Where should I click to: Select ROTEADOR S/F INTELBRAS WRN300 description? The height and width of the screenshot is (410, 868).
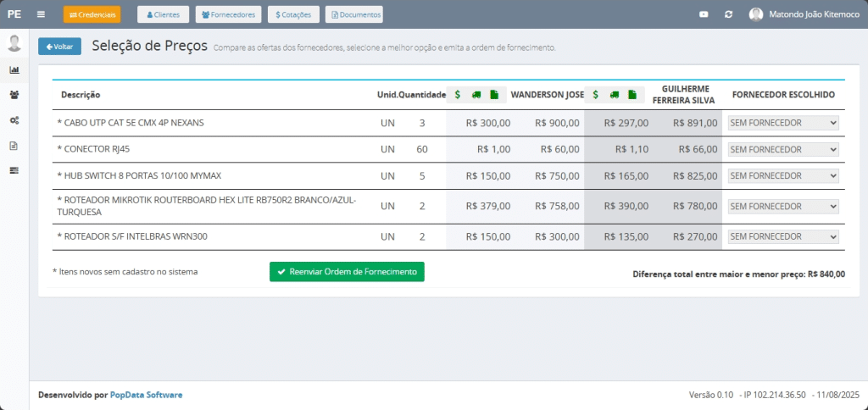coord(132,237)
